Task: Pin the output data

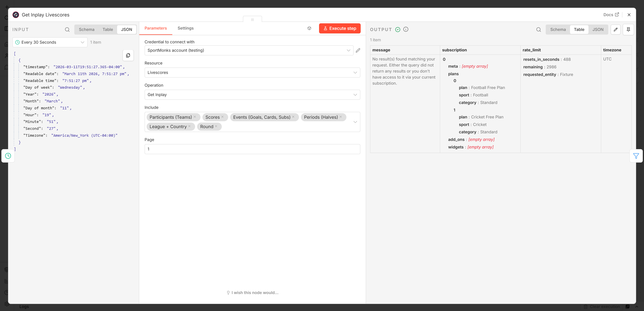Action: point(628,30)
